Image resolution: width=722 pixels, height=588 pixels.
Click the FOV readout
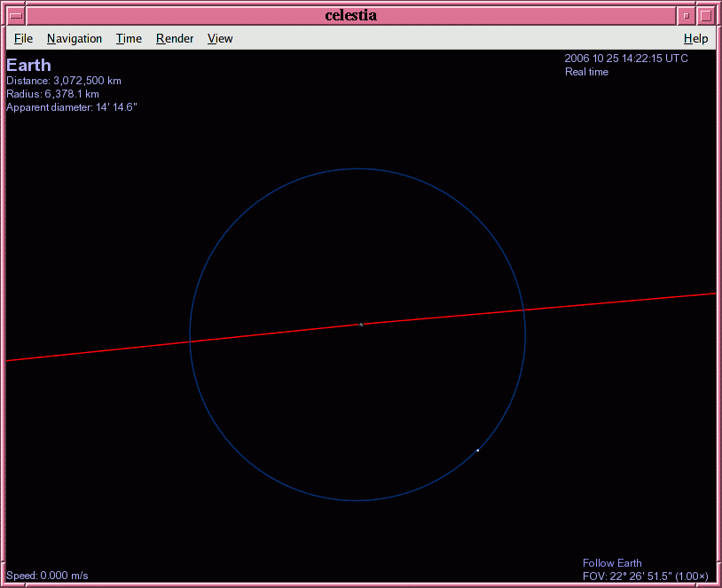click(647, 576)
